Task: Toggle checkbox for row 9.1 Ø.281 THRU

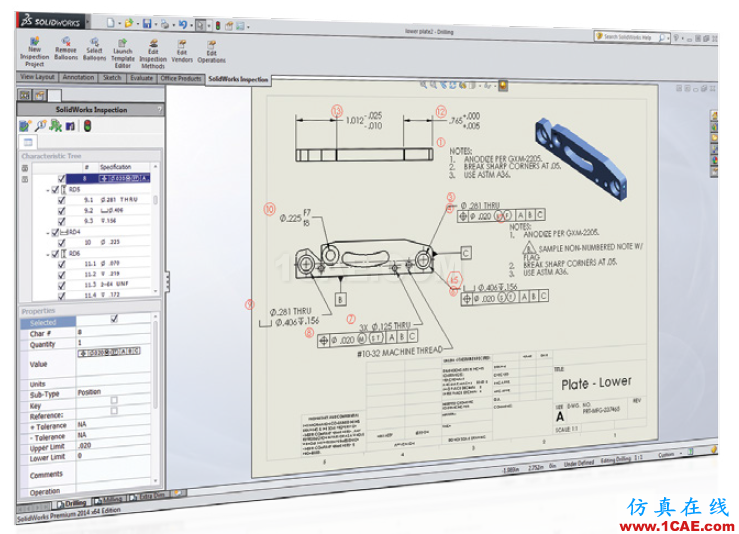Action: tap(61, 200)
